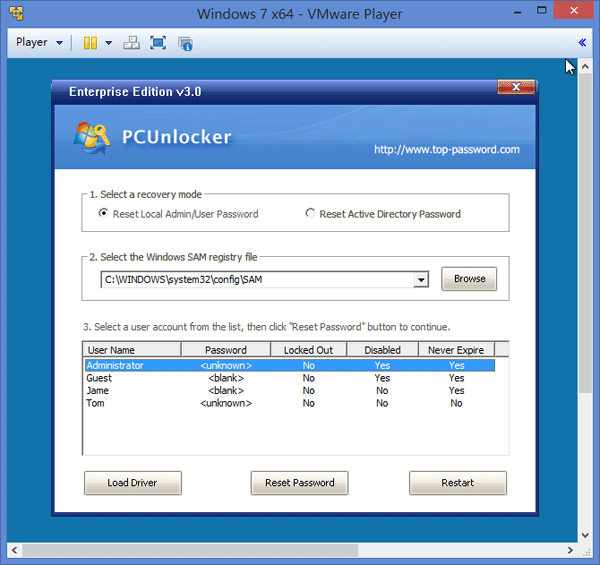Maximize the VMware Player window
The image size is (600, 565).
coord(541,11)
